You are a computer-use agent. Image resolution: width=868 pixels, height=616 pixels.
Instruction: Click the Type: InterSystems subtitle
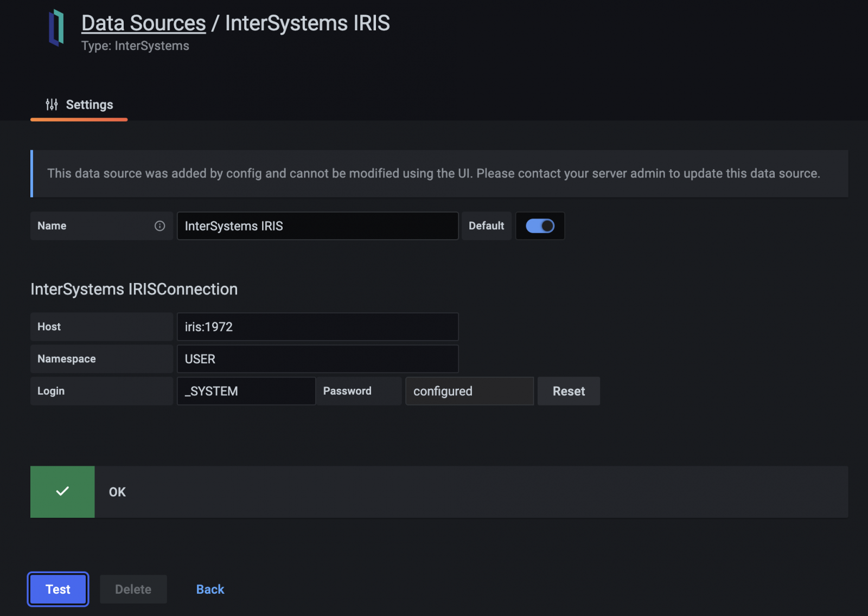(135, 46)
